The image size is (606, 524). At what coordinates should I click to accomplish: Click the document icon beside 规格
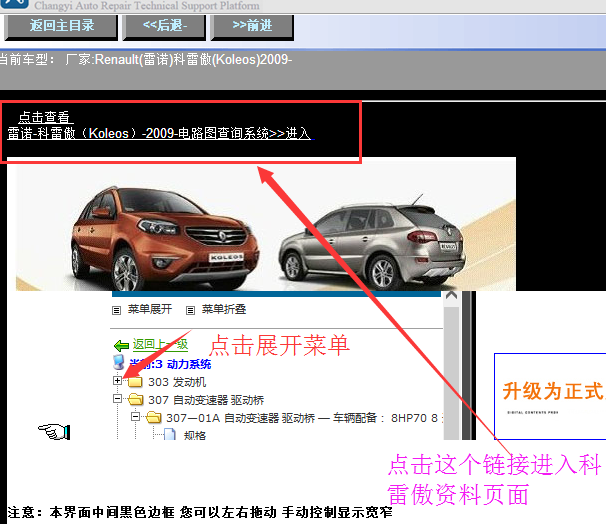170,434
